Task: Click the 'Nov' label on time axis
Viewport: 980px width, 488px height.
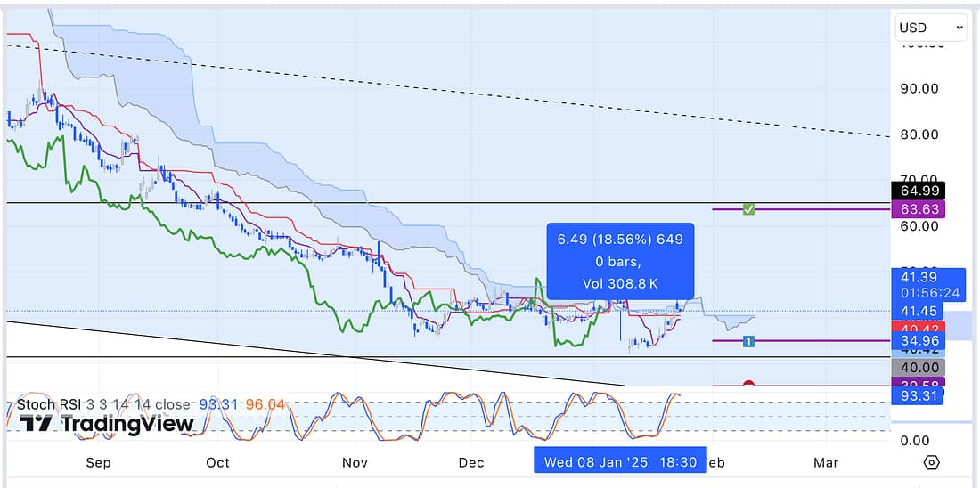Action: coord(355,462)
